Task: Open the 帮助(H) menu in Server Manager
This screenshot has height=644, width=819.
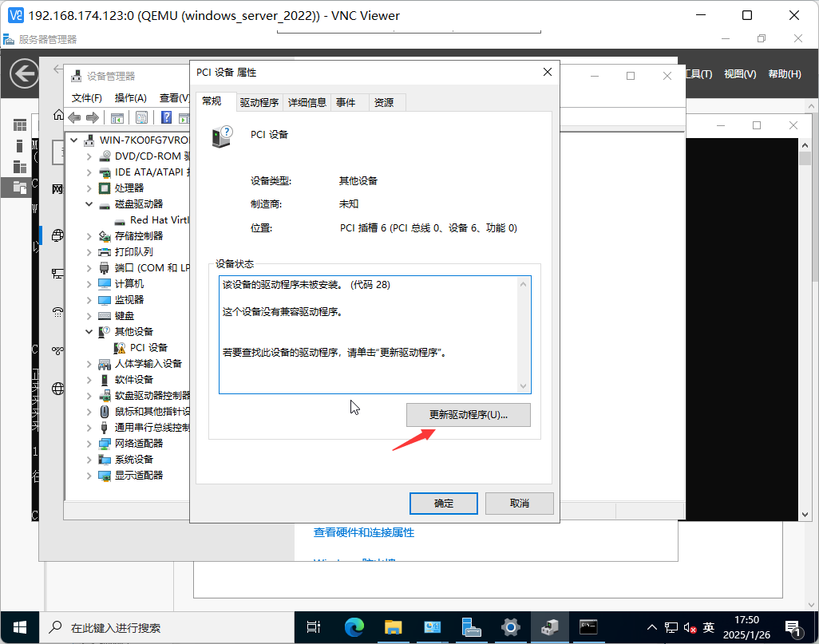Action: click(x=785, y=74)
